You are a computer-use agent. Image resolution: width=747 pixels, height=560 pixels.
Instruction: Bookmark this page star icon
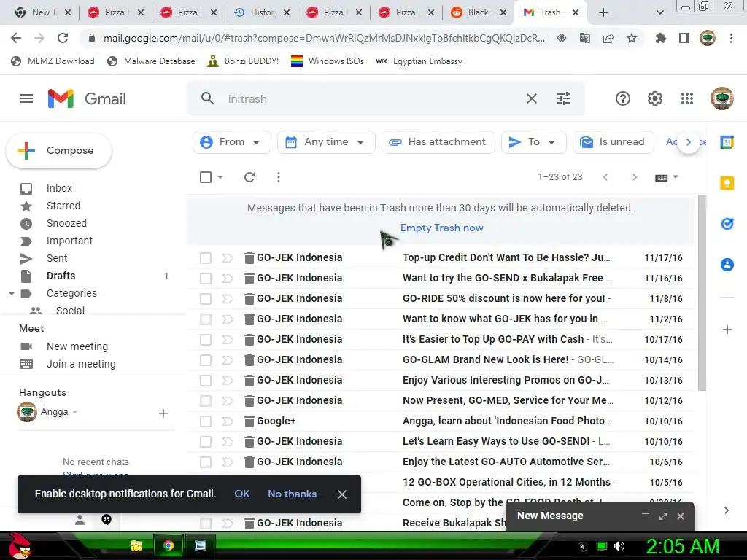click(x=631, y=38)
